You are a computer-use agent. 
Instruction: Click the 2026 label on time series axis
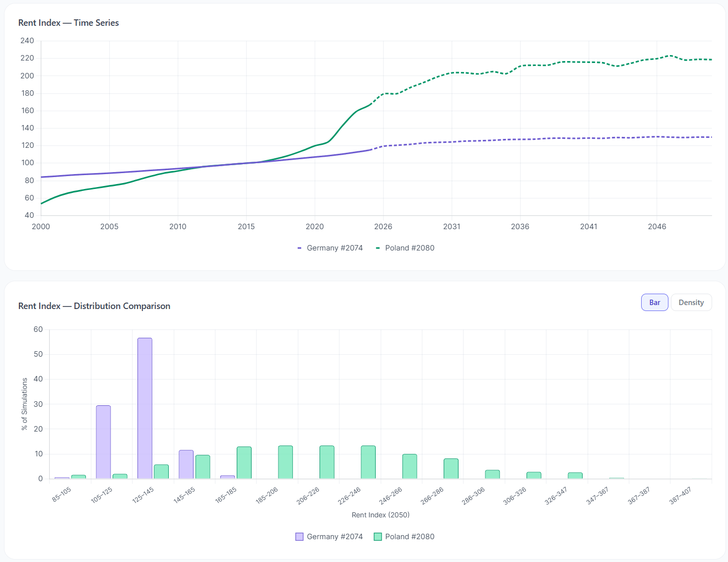click(x=383, y=227)
